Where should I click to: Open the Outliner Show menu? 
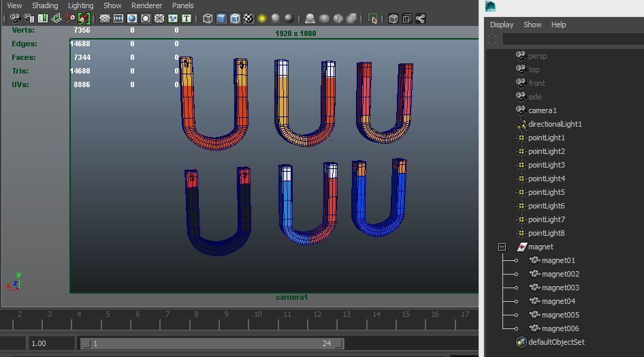tap(532, 25)
